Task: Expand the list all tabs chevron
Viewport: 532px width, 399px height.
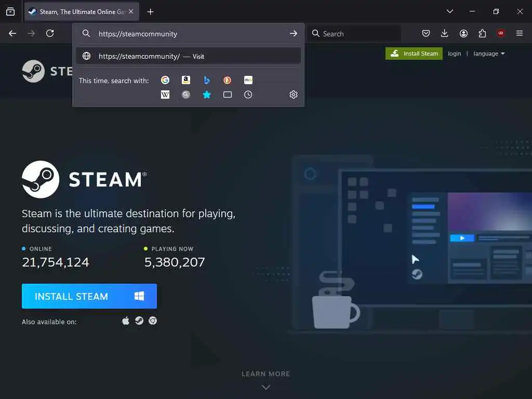Action: (449, 11)
